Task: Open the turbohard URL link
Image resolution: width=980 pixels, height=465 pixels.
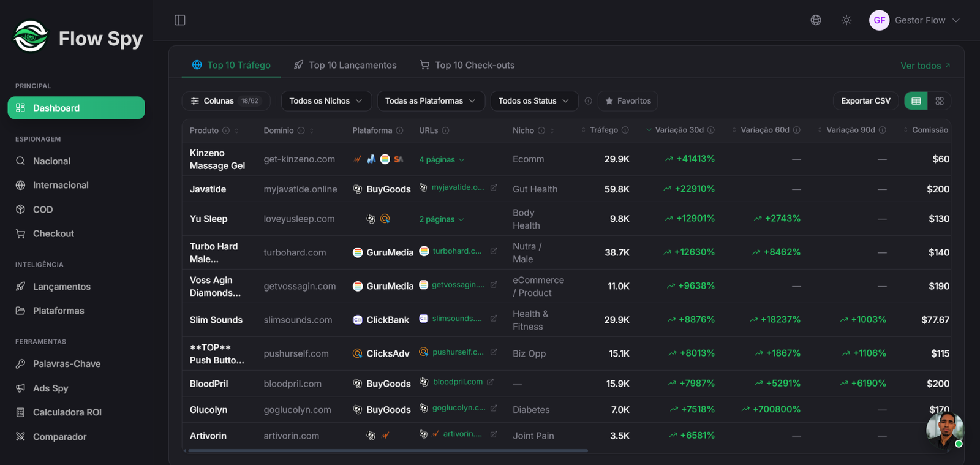Action: 457,251
